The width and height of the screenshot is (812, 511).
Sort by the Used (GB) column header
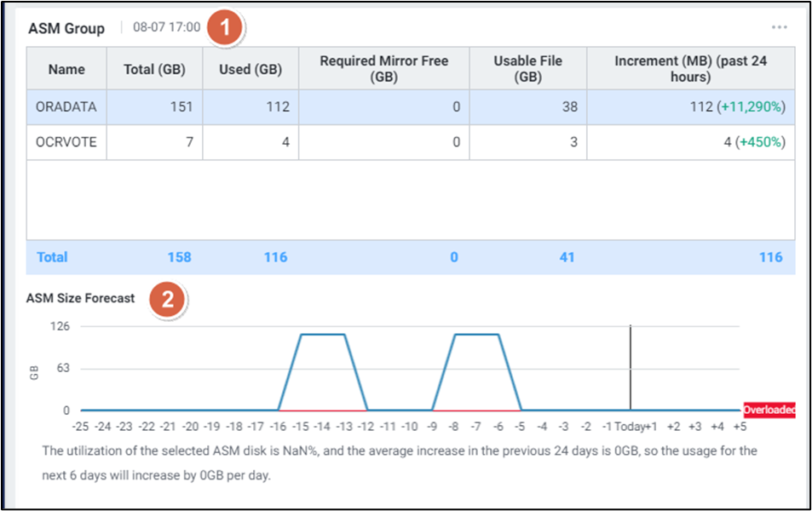tap(251, 69)
